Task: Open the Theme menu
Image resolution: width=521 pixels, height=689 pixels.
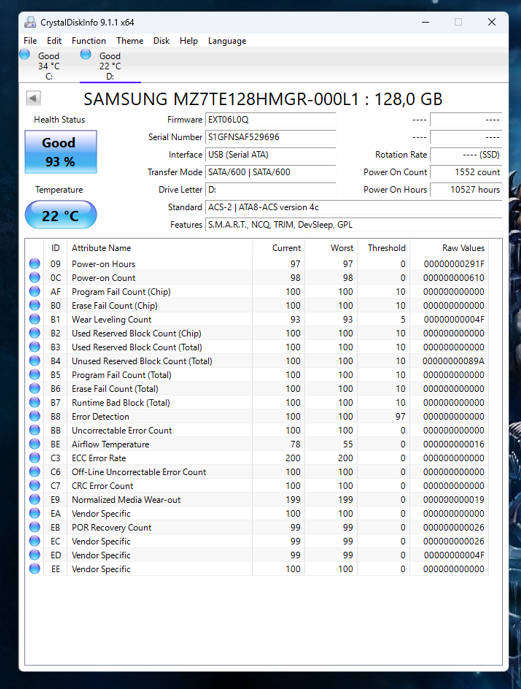Action: [130, 41]
